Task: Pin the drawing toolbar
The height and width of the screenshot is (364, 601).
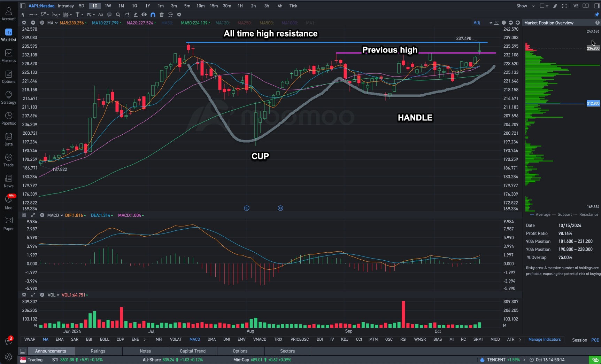Action: click(597, 15)
